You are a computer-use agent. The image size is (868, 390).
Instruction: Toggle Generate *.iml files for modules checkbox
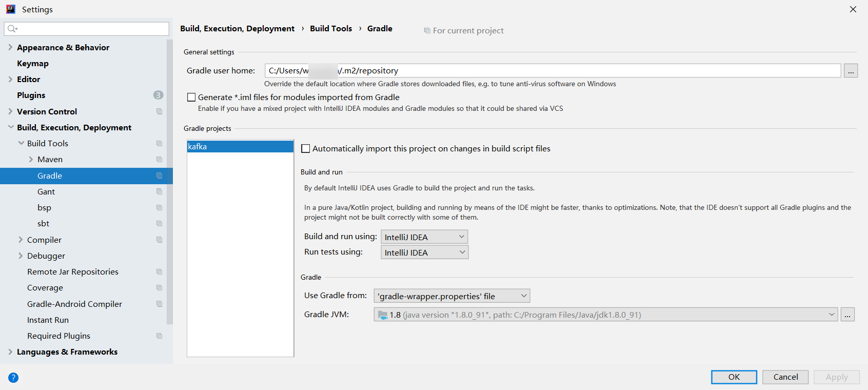click(191, 97)
